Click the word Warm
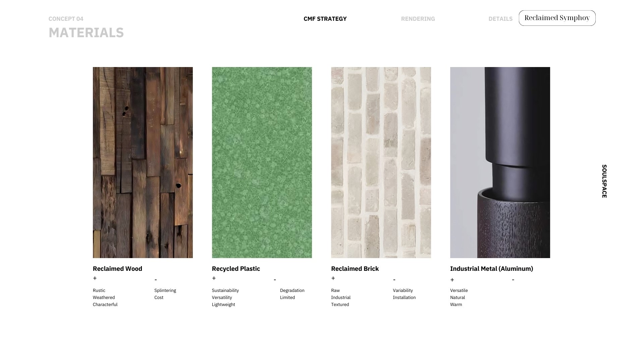 (x=456, y=305)
